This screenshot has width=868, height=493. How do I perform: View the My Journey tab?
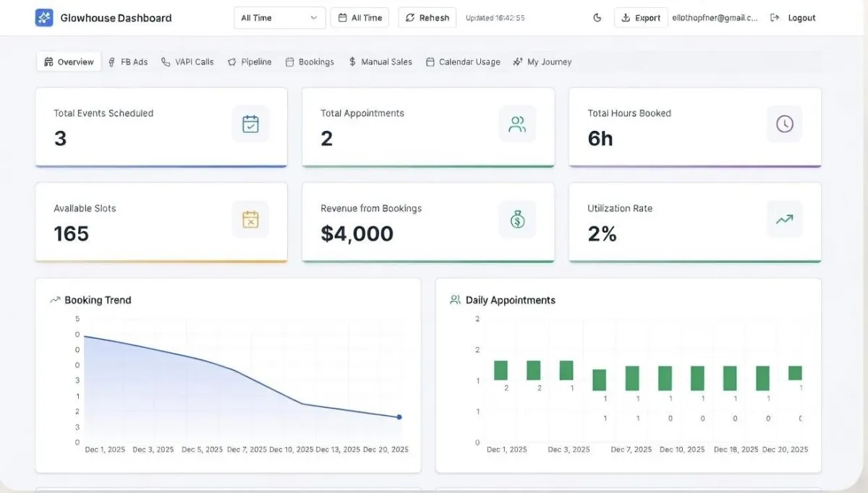[x=542, y=62]
